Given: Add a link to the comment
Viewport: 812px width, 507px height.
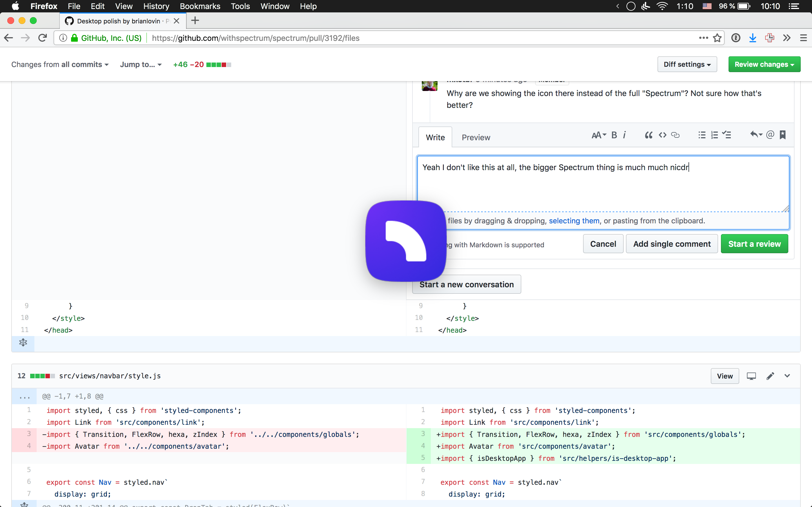Looking at the screenshot, I should point(675,135).
